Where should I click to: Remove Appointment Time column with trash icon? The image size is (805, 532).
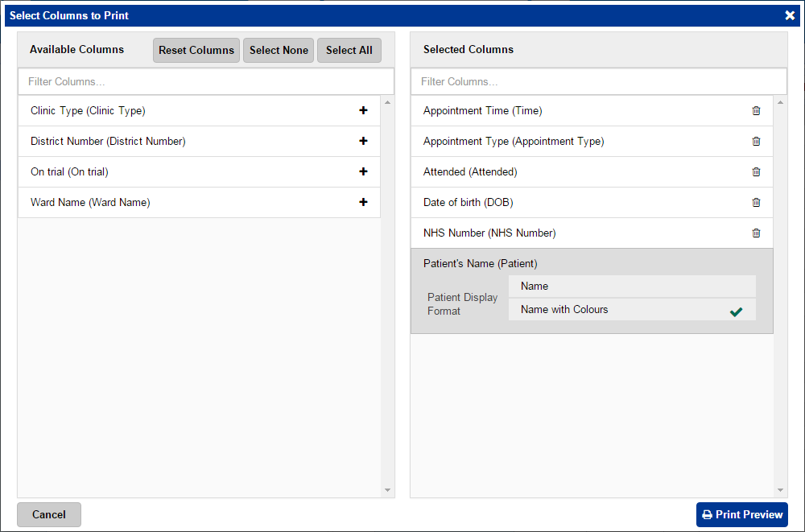point(756,111)
